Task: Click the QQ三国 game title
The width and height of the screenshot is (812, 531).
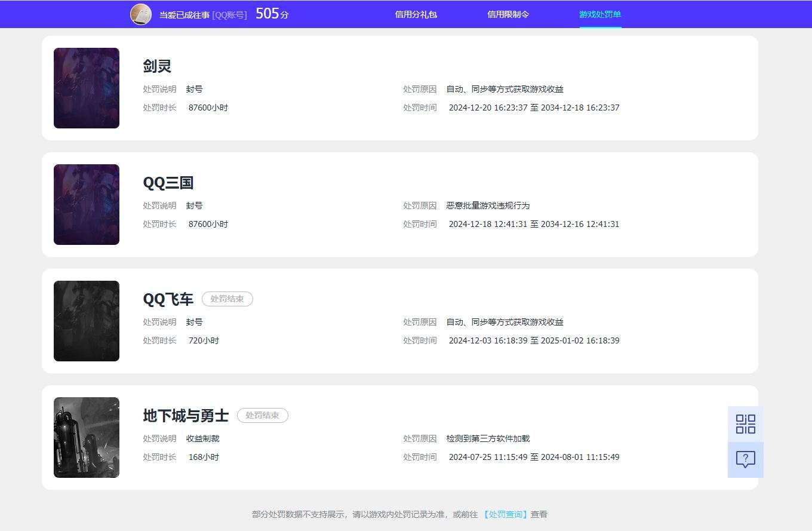Action: (168, 183)
